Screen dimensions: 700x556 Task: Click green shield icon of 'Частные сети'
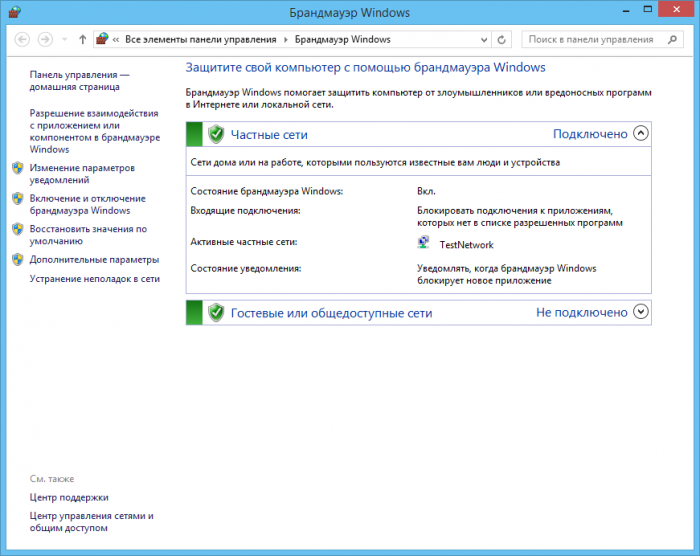[x=216, y=134]
